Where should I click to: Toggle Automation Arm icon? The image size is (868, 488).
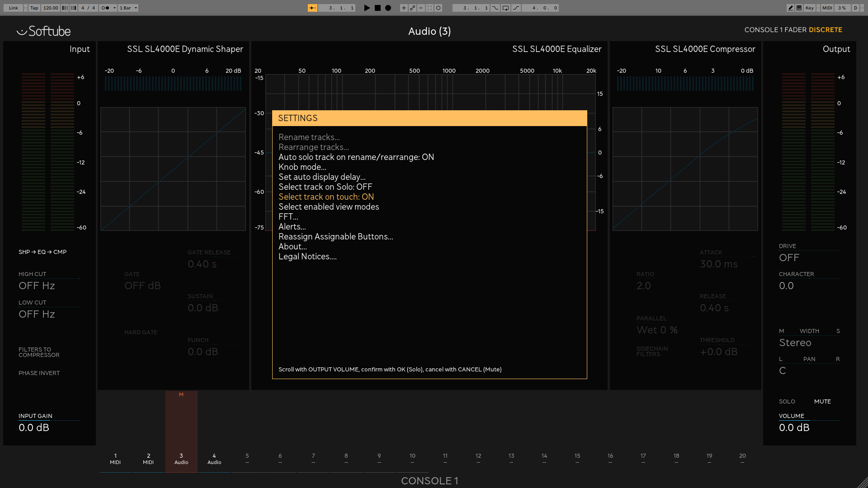pos(412,8)
